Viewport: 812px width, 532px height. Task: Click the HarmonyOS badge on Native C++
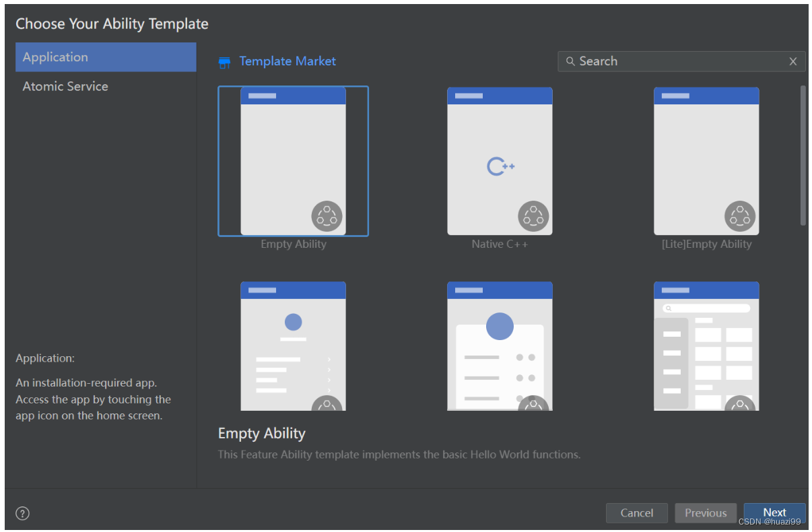coord(533,216)
